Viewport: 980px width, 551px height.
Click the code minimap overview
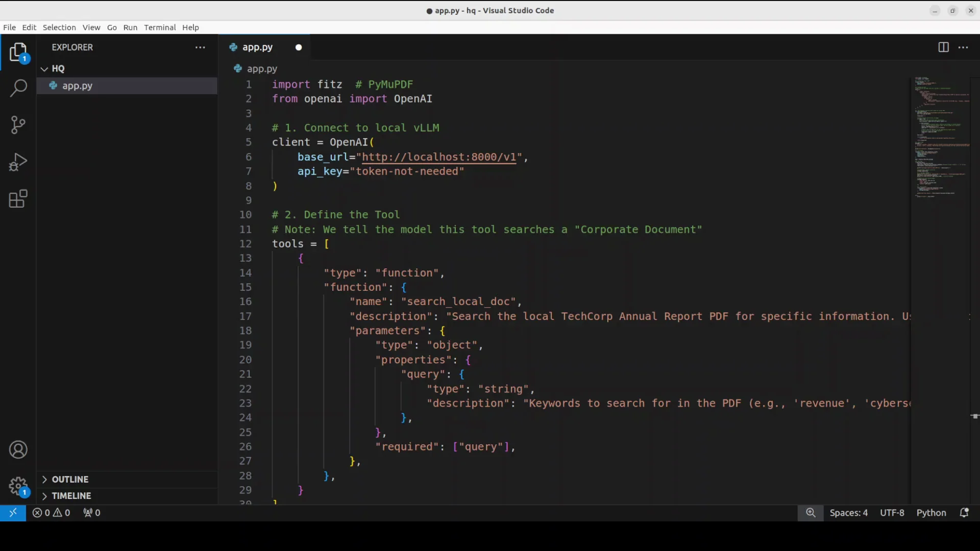pos(941,138)
